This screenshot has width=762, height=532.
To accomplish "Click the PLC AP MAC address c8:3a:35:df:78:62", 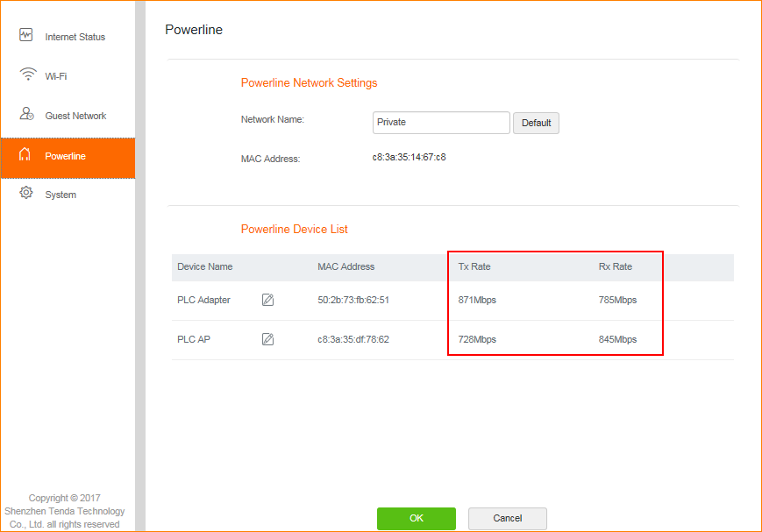I will [353, 339].
